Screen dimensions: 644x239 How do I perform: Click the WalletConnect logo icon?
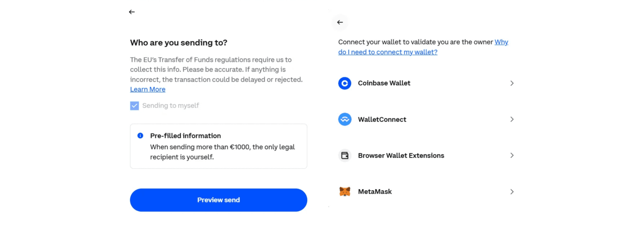(x=345, y=119)
